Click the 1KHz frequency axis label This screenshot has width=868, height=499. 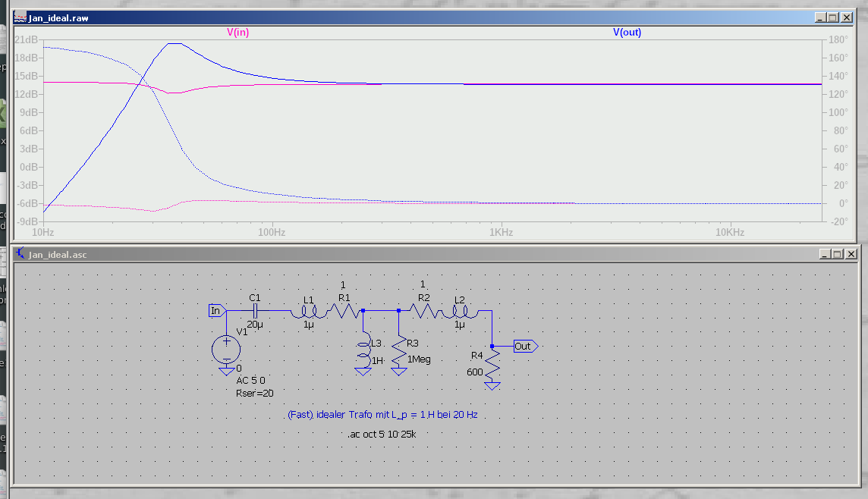(501, 232)
